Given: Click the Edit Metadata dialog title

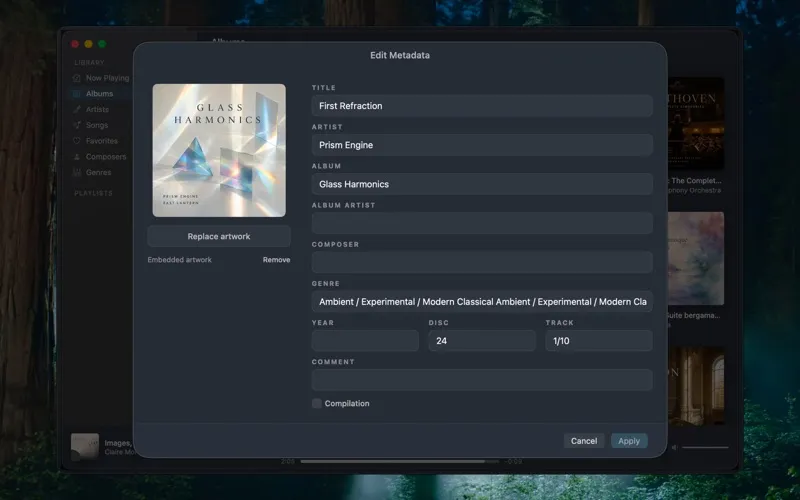Looking at the screenshot, I should [400, 55].
